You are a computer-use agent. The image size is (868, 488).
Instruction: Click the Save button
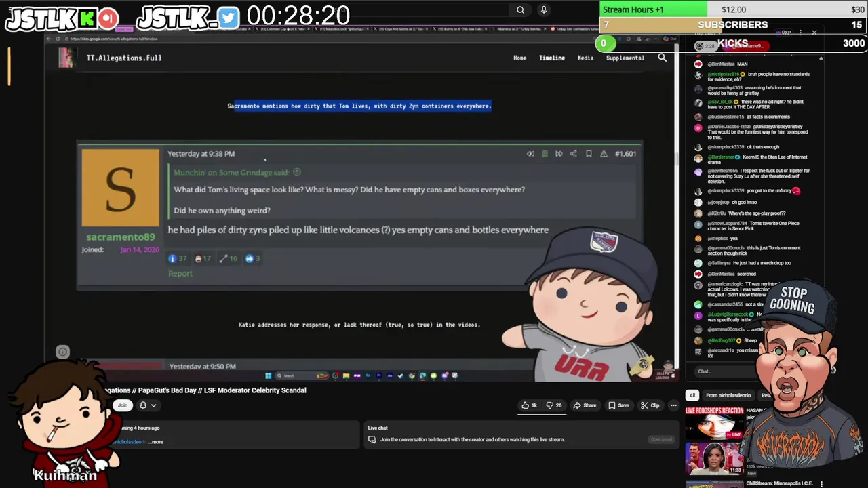pos(618,405)
